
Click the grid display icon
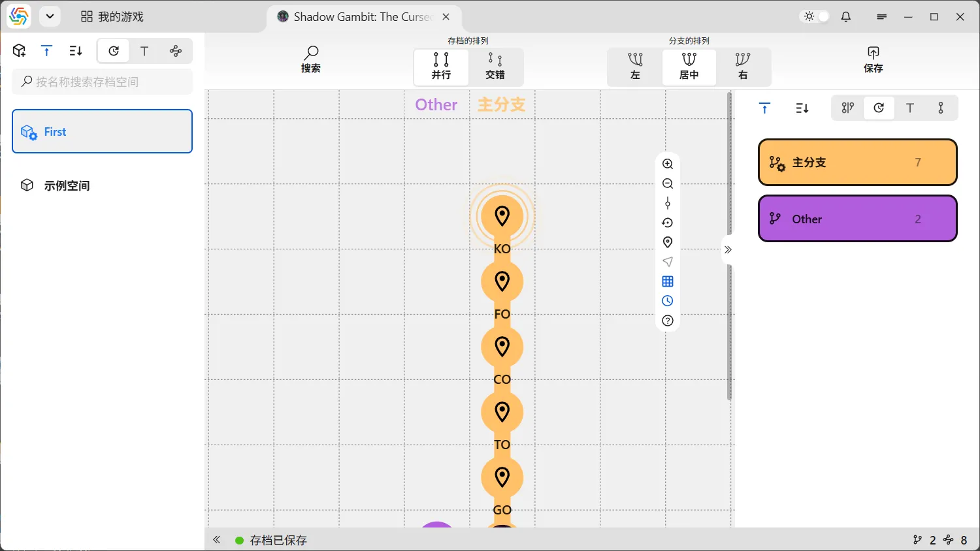coord(667,281)
